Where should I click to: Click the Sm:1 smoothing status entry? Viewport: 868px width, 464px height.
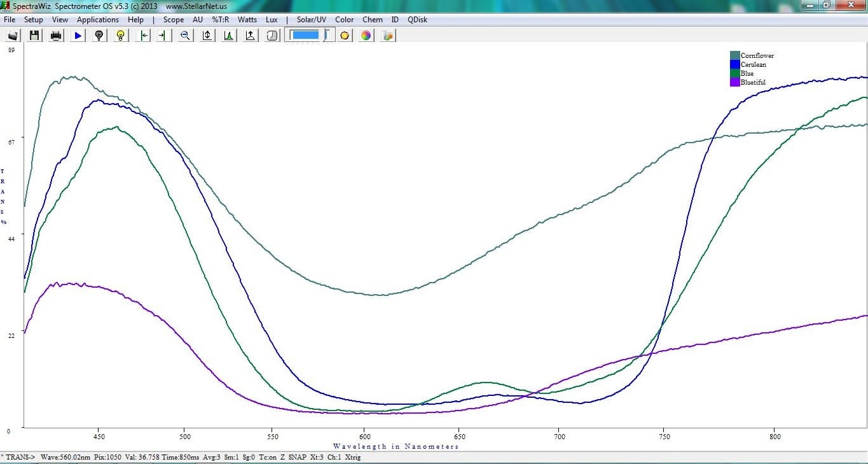231,457
